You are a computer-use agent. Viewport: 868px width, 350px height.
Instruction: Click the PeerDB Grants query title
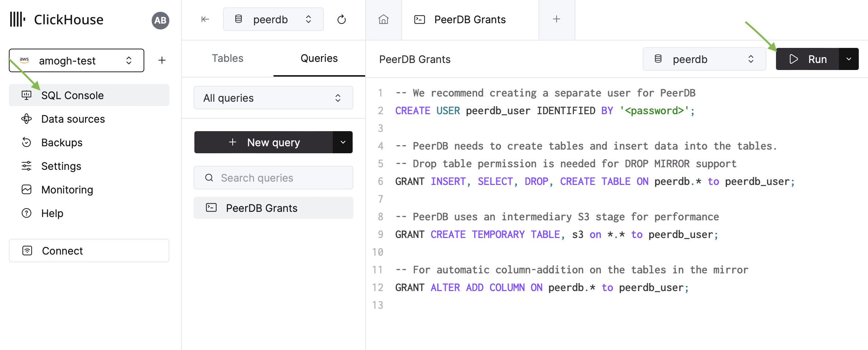(x=415, y=59)
